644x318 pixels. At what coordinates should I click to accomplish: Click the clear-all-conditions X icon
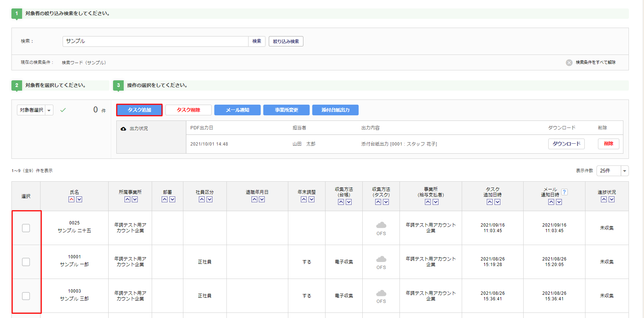click(569, 63)
